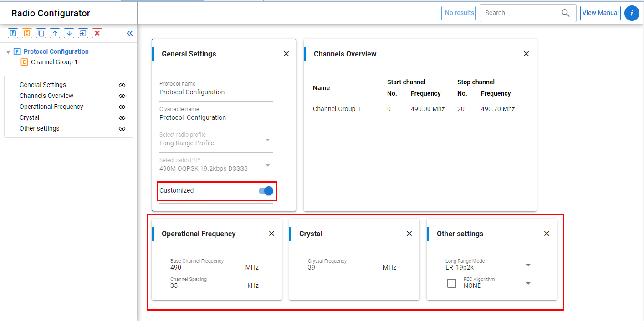Toggle visibility of Channels Overview in sidebar

pyautogui.click(x=122, y=96)
